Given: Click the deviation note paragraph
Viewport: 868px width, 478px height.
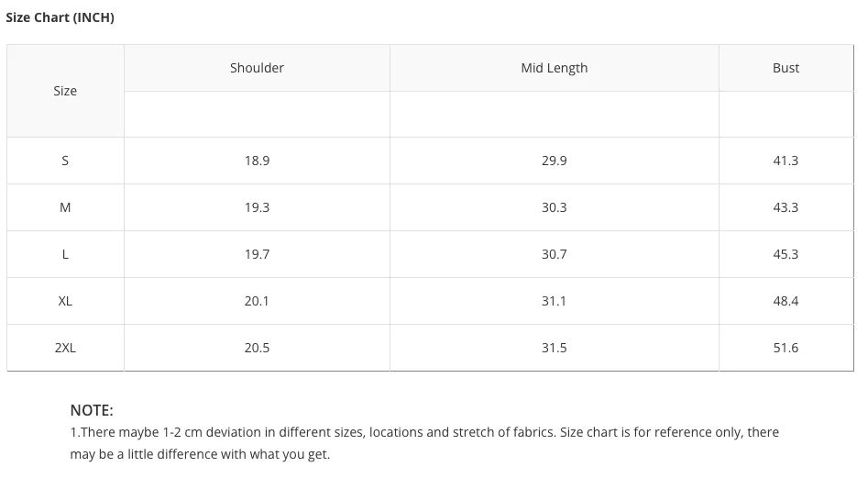Looking at the screenshot, I should [424, 443].
